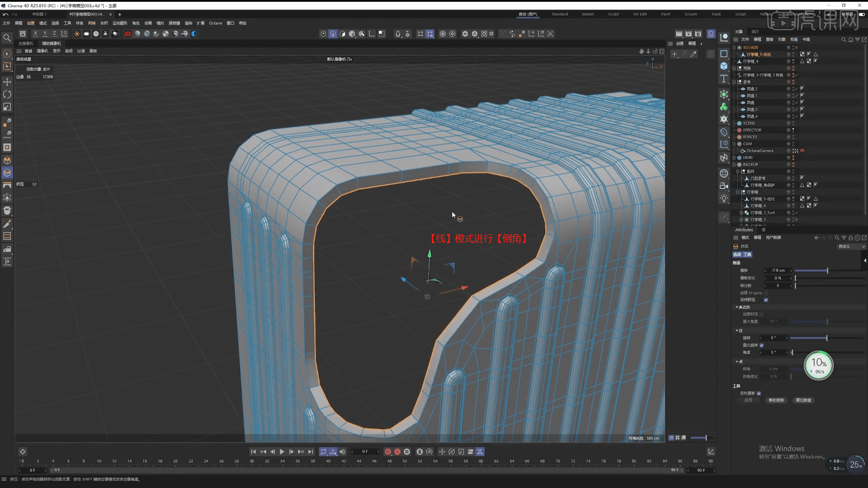Select the Rotate tool in left toolbar
Screen dimensions: 868x488
point(7,94)
